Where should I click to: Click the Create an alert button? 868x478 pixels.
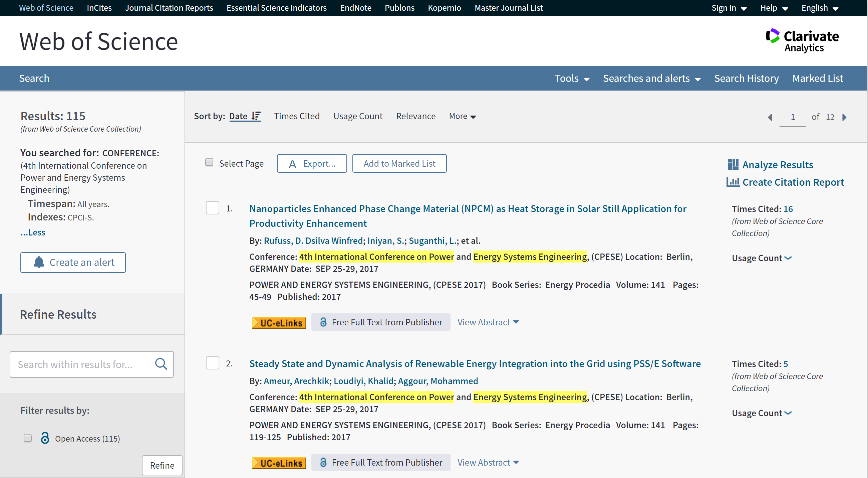[73, 263]
